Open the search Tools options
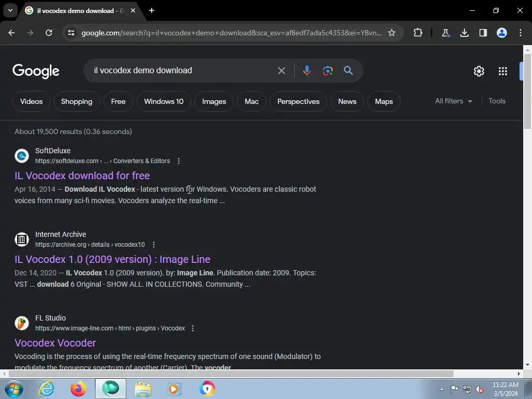The image size is (532, 399). tap(497, 101)
